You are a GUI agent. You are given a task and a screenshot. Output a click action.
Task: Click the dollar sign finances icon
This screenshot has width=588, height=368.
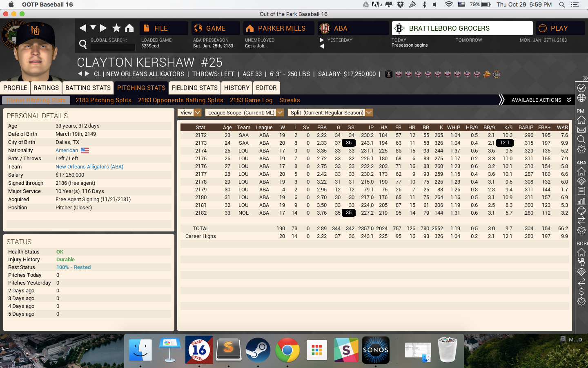pyautogui.click(x=581, y=292)
